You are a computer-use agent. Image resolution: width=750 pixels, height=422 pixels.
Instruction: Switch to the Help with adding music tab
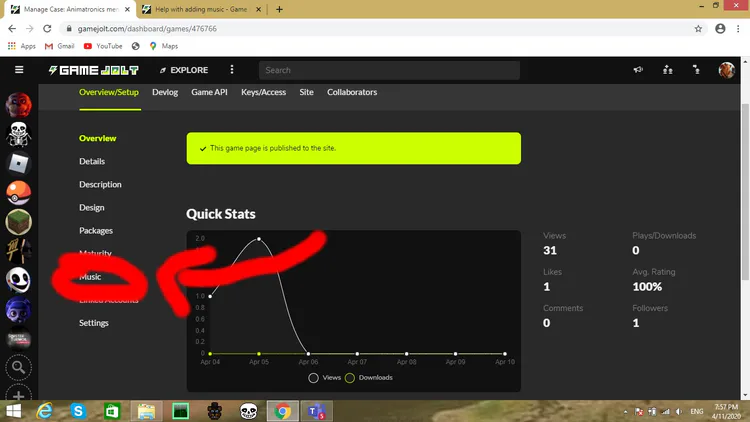202,9
